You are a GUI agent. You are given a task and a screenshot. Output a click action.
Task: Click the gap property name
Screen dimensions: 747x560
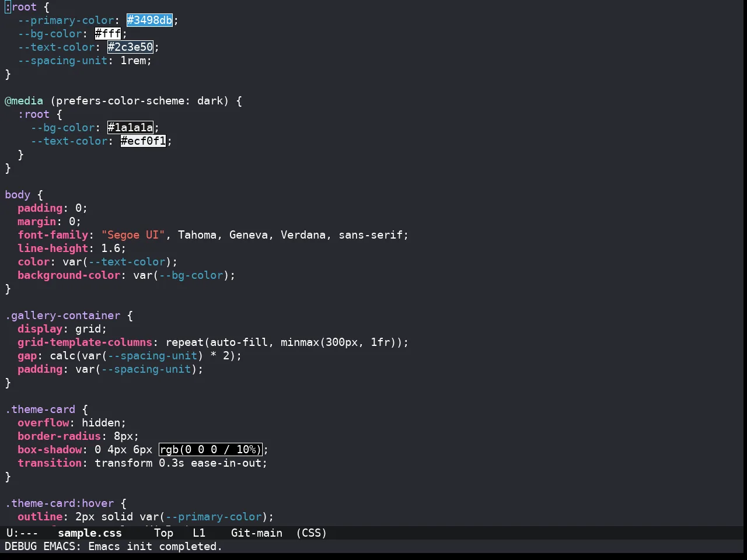(27, 356)
